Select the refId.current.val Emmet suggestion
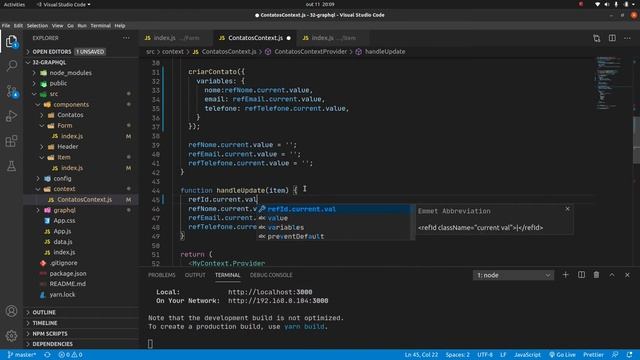 [x=334, y=209]
